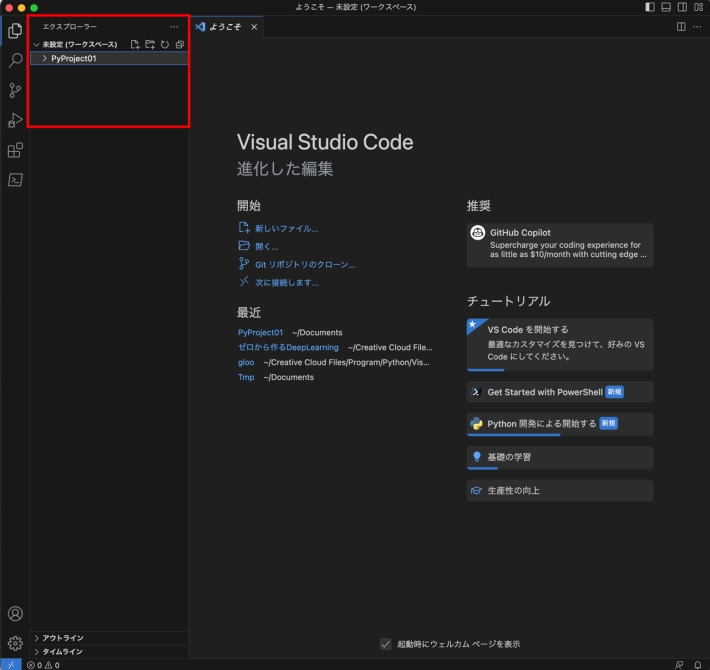This screenshot has width=710, height=670.
Task: Click the New Folder icon in explorer header
Action: coord(150,44)
